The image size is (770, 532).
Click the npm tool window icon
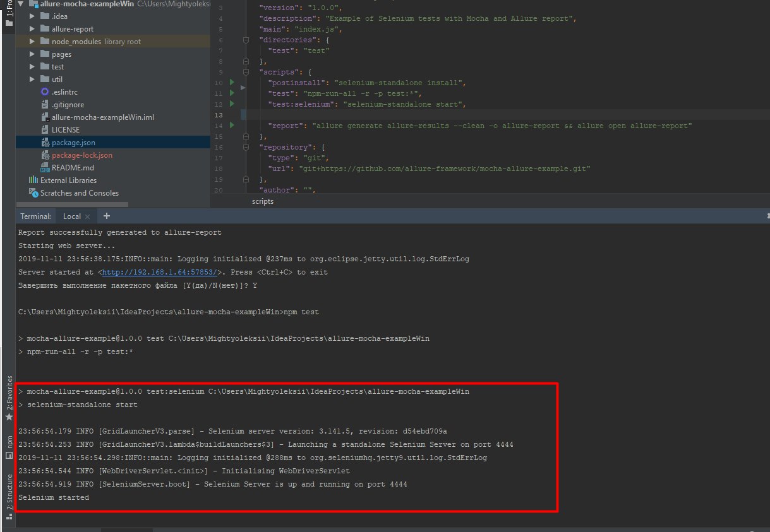pyautogui.click(x=9, y=455)
